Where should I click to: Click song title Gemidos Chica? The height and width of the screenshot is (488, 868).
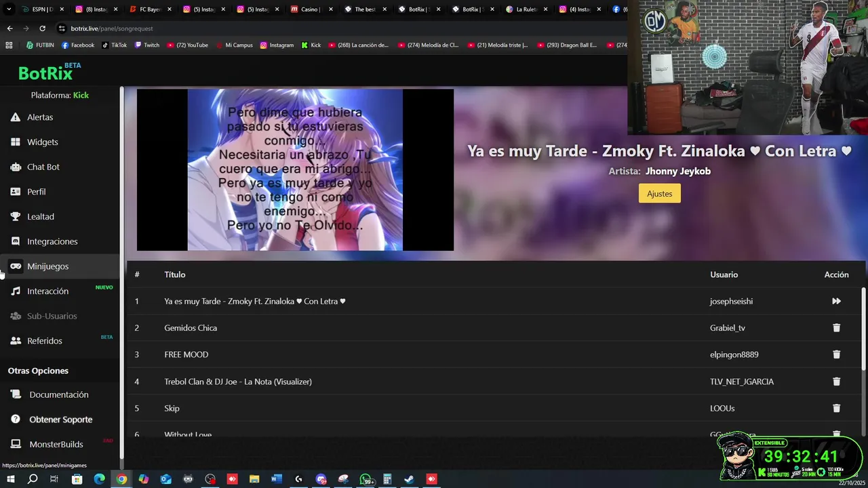(x=191, y=327)
